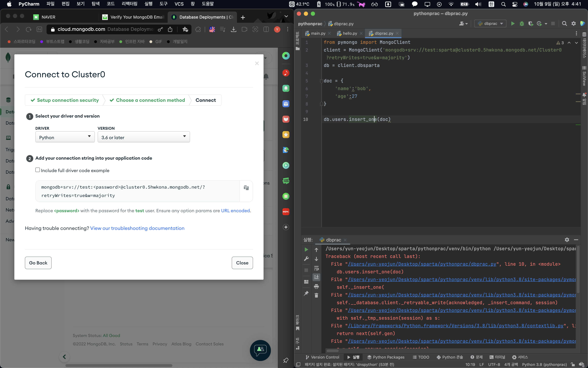Open the browser downloads icon
588x368 pixels.
tap(233, 29)
